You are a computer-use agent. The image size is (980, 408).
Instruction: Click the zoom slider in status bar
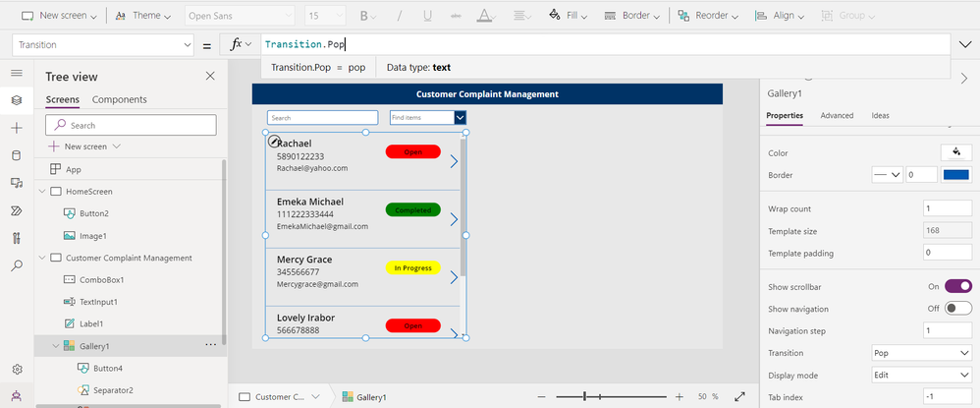click(611, 397)
